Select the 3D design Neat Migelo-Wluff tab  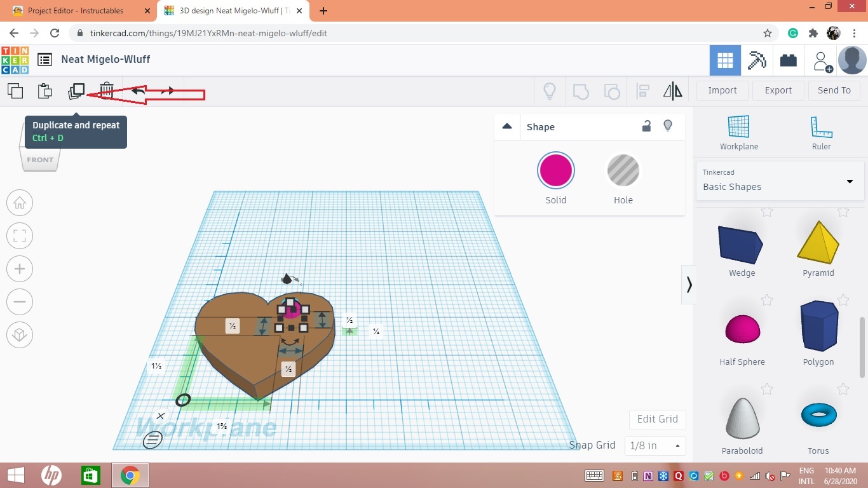point(234,11)
